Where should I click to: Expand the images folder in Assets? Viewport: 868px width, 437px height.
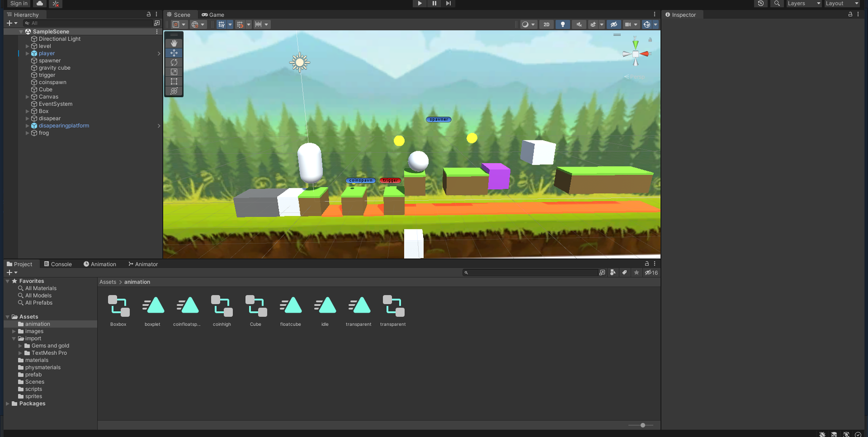click(x=14, y=331)
